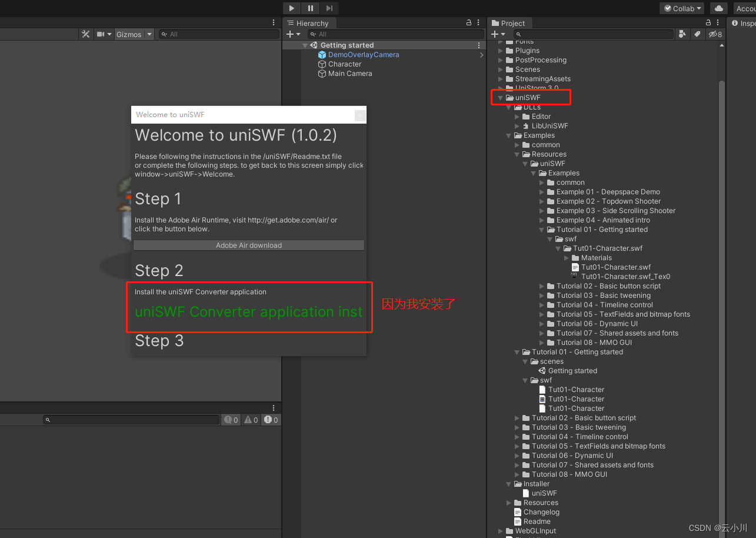The width and height of the screenshot is (756, 538).
Task: Select the Project tab
Action: point(509,23)
